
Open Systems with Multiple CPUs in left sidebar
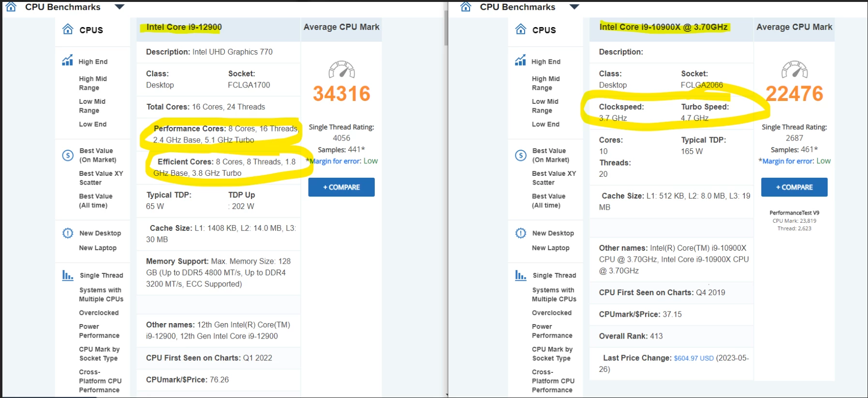tap(101, 294)
